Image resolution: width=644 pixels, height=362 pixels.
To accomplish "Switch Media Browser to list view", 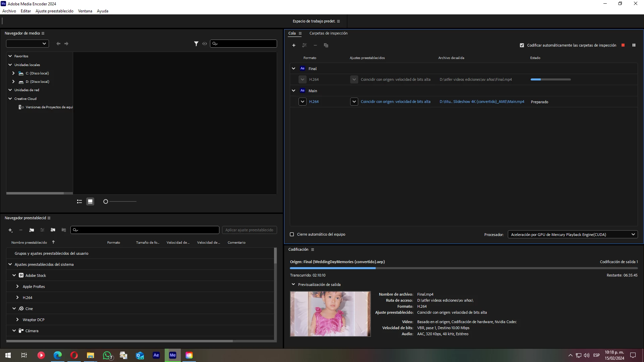I will coord(79,201).
